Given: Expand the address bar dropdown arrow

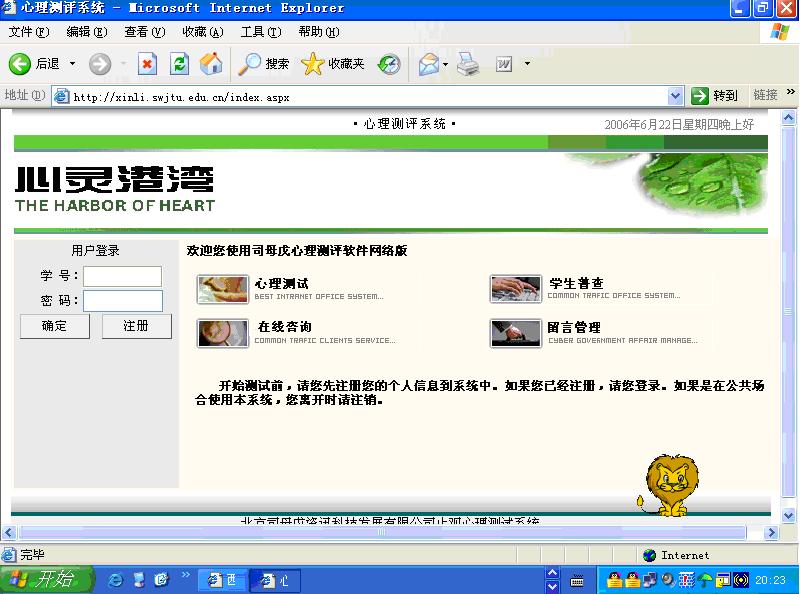Looking at the screenshot, I should tap(675, 96).
